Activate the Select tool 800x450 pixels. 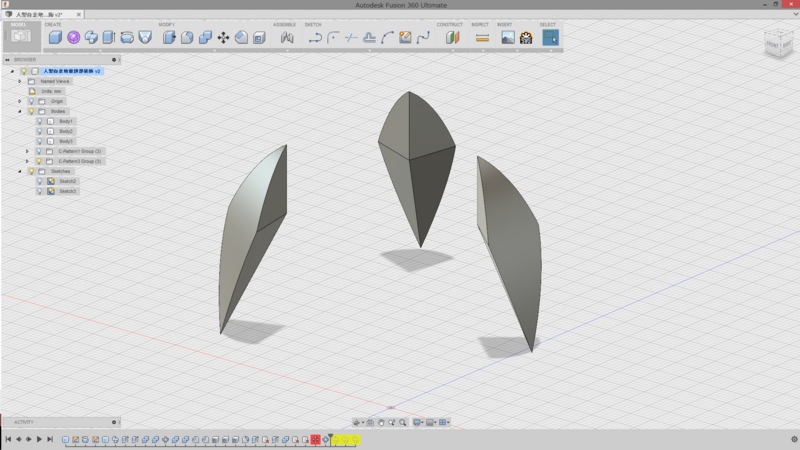click(551, 37)
